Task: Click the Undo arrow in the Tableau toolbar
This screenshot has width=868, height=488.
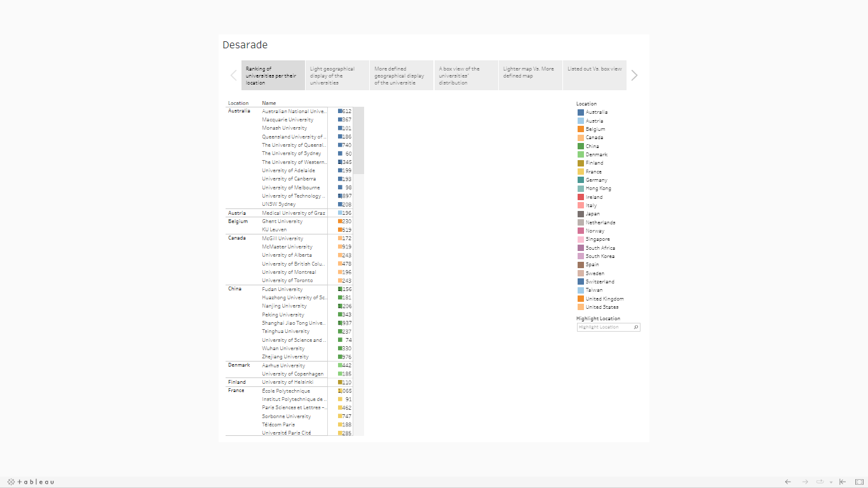Action: pyautogui.click(x=788, y=482)
